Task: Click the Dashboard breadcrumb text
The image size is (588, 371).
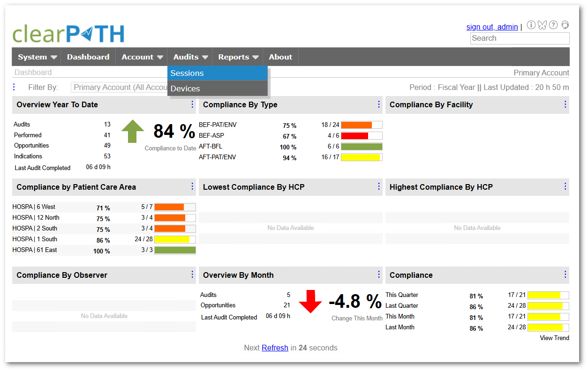Action: [x=33, y=73]
